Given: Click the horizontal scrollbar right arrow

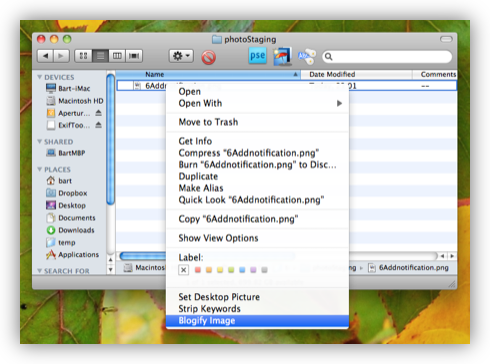Looking at the screenshot, I should coord(452,256).
